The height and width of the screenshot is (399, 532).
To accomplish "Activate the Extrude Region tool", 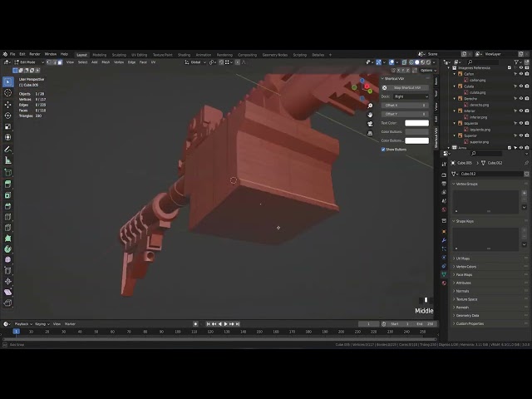I will click(x=8, y=184).
